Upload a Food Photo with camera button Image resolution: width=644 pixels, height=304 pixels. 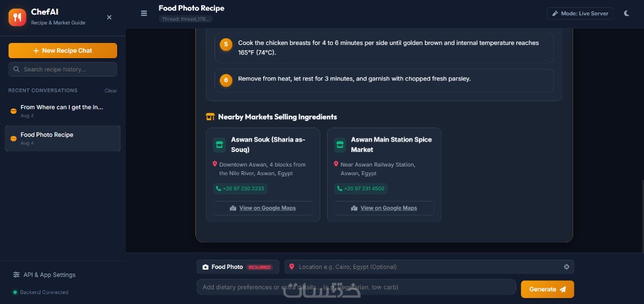[x=238, y=267]
